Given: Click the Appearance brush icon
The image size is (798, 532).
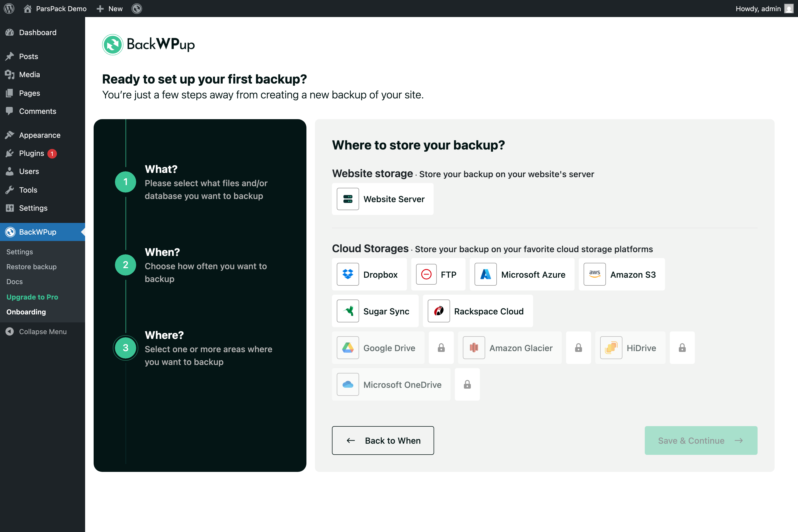Looking at the screenshot, I should [x=10, y=135].
